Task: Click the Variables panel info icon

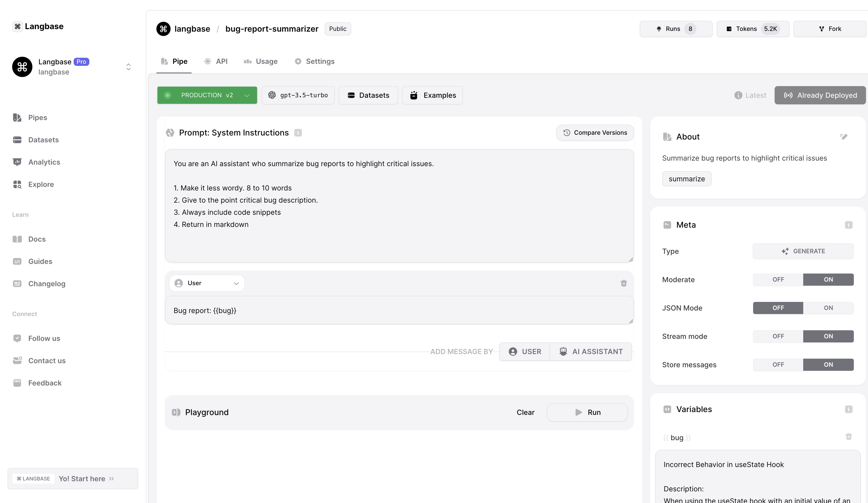Action: [x=848, y=409]
